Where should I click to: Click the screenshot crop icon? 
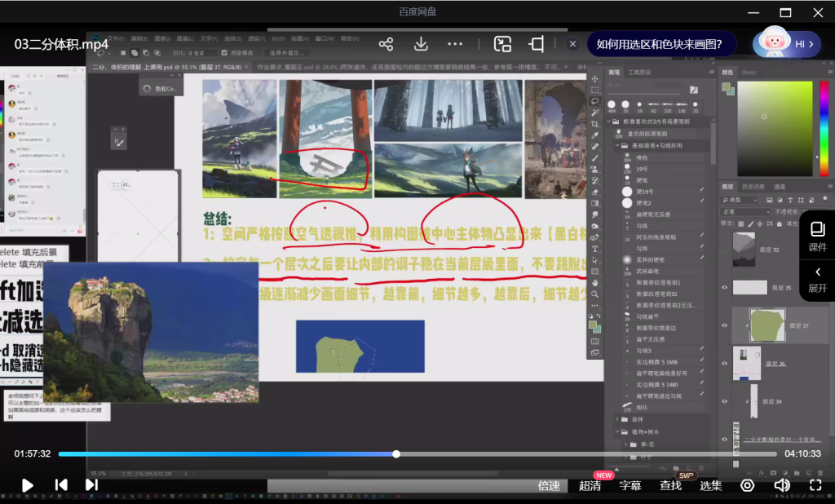537,44
